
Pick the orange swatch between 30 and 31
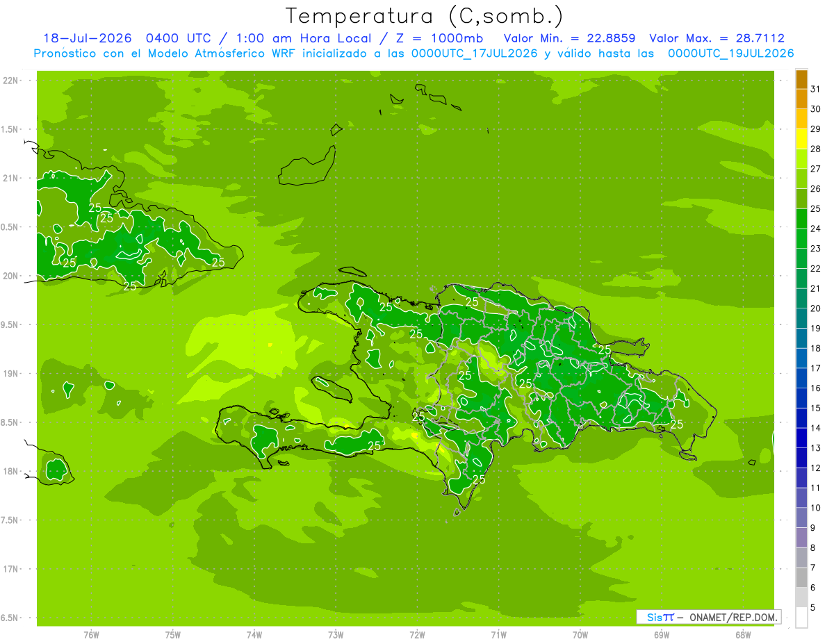click(x=802, y=99)
